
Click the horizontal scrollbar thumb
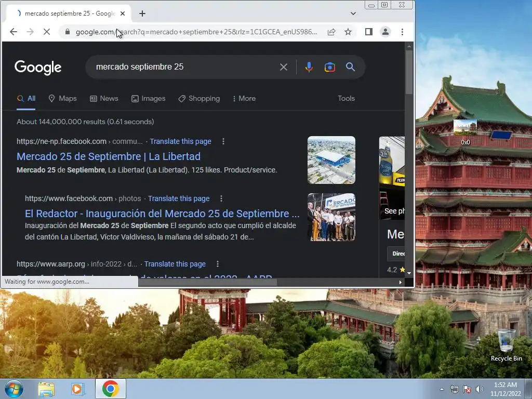click(x=207, y=282)
